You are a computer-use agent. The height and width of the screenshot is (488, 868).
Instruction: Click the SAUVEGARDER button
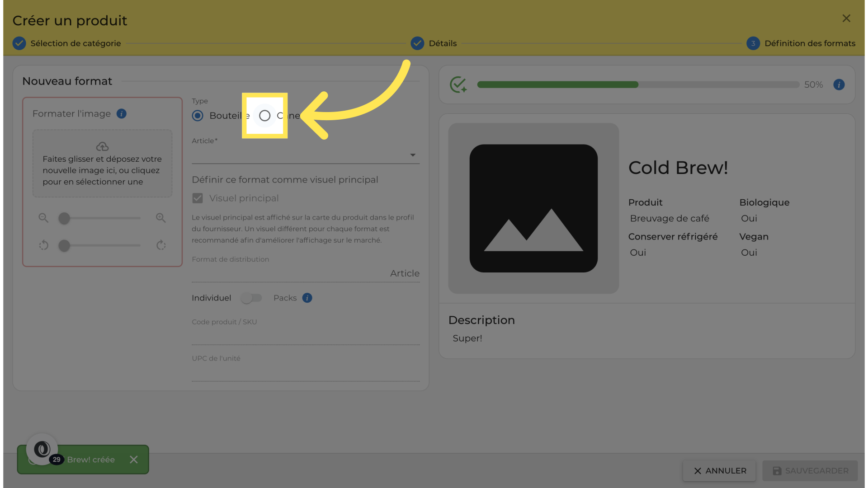(x=810, y=470)
